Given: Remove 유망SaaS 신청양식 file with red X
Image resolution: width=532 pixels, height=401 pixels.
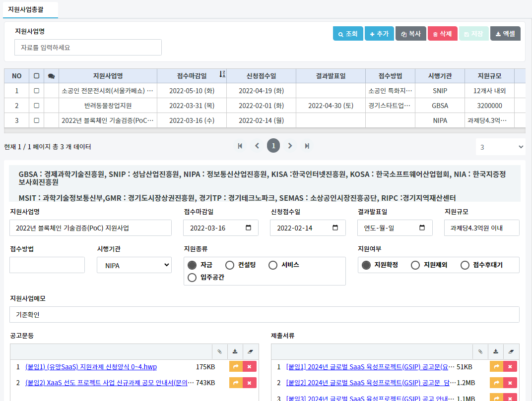Looking at the screenshot, I should 249,366.
